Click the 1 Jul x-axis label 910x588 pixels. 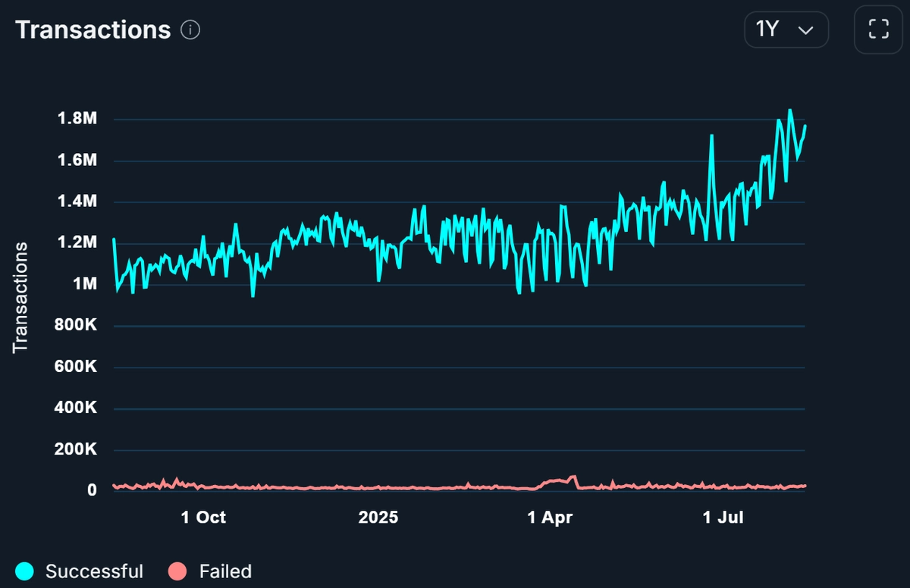click(x=723, y=518)
